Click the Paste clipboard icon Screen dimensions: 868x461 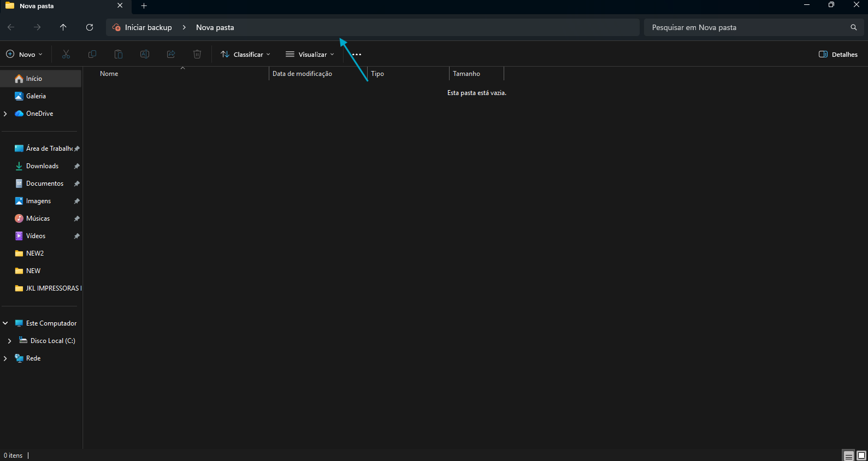pos(119,54)
